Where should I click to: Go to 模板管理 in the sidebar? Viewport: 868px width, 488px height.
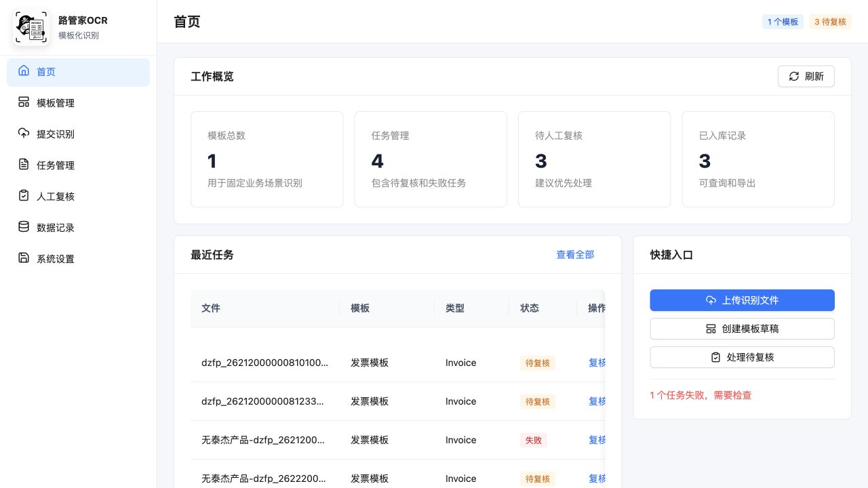78,103
